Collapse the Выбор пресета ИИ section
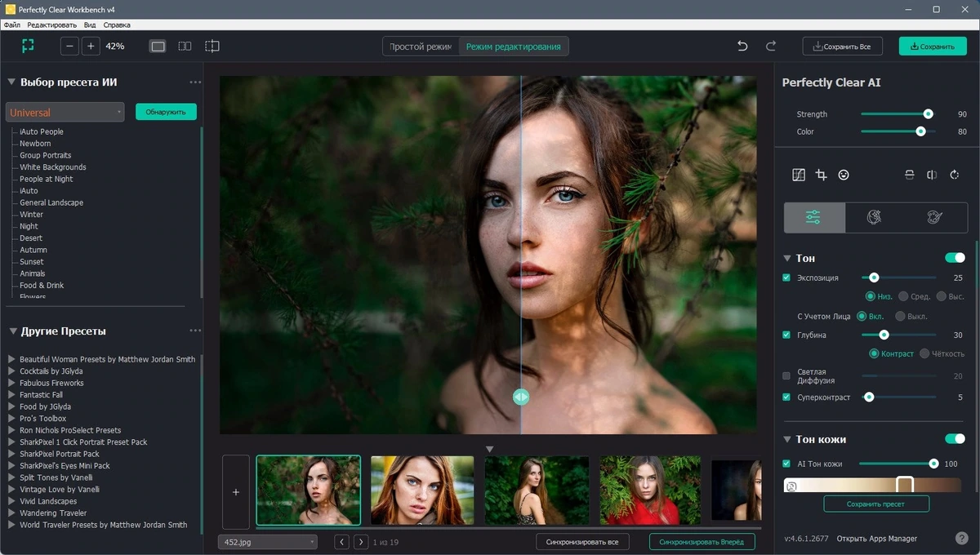 point(11,82)
